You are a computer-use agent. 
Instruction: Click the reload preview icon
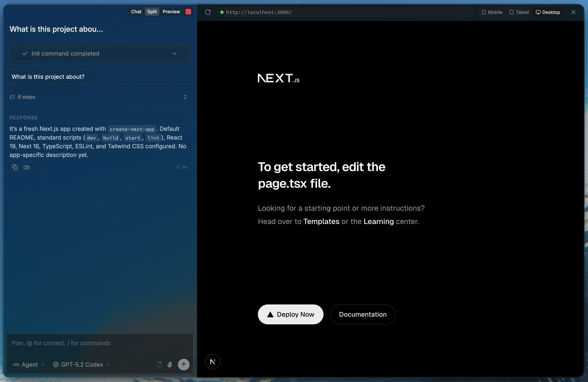(x=208, y=12)
